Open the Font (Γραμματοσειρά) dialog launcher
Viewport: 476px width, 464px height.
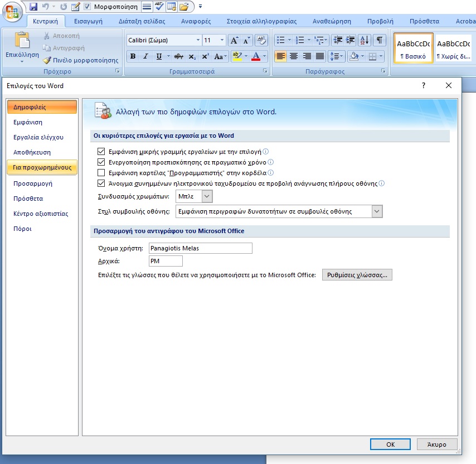[x=265, y=71]
